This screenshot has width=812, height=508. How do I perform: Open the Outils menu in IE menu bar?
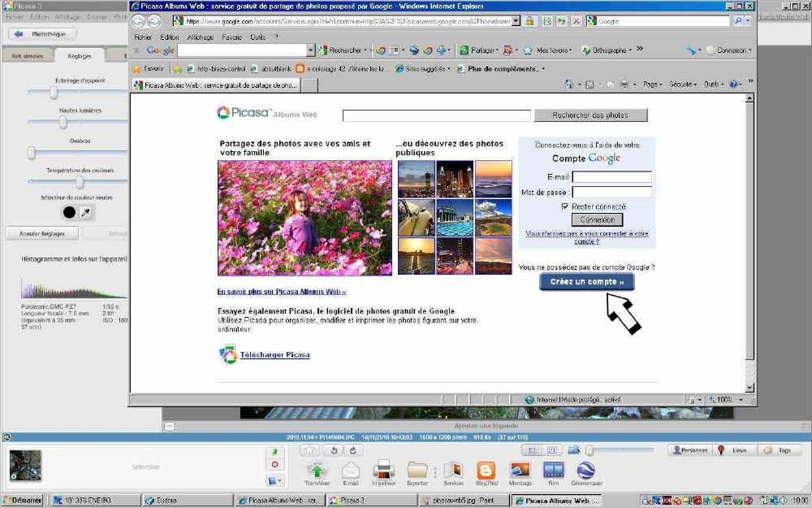click(258, 37)
